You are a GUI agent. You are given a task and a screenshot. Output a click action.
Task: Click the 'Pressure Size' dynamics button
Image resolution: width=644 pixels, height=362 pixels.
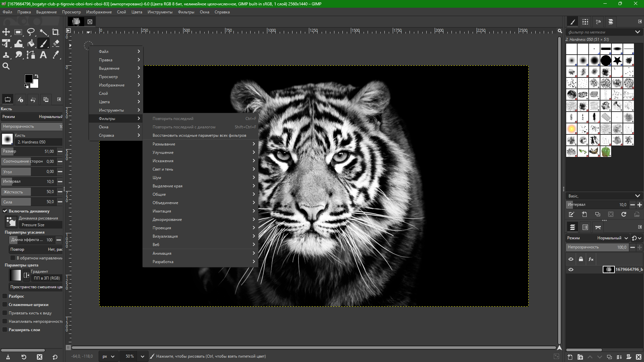tap(40, 225)
